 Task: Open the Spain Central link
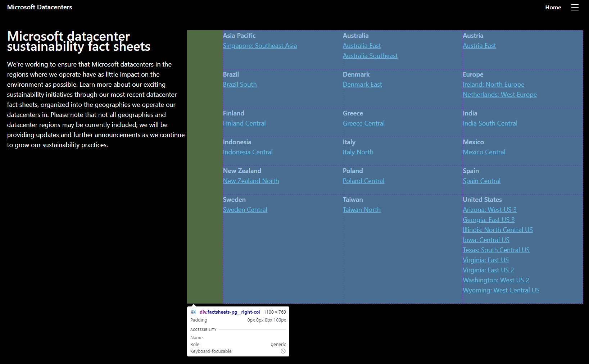[x=481, y=181]
